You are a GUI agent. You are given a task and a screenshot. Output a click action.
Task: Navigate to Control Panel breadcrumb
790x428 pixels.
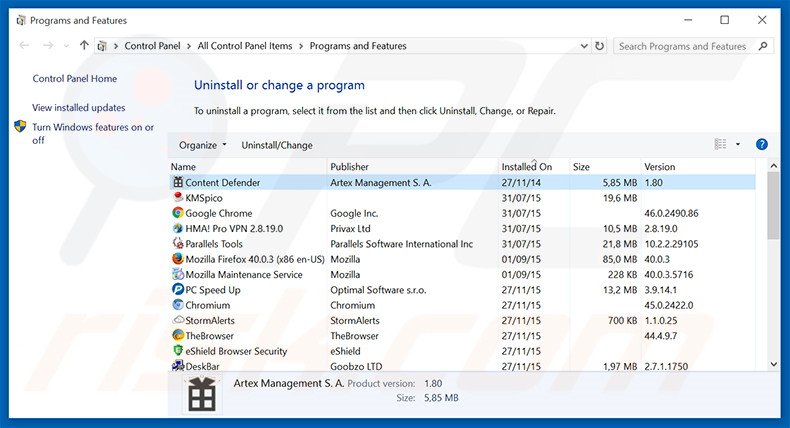coord(152,46)
